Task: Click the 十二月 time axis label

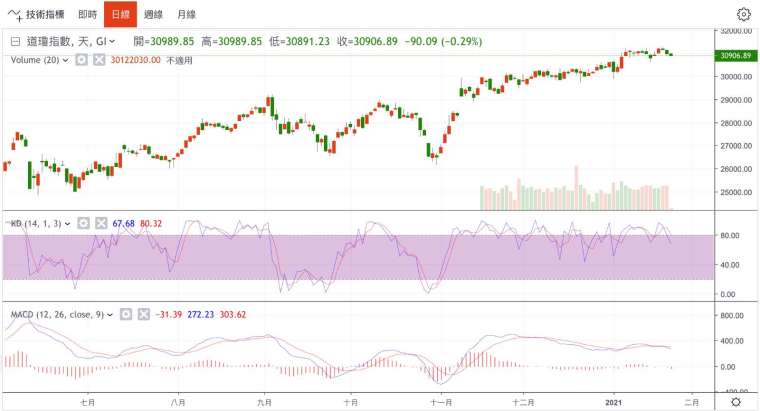Action: point(523,402)
